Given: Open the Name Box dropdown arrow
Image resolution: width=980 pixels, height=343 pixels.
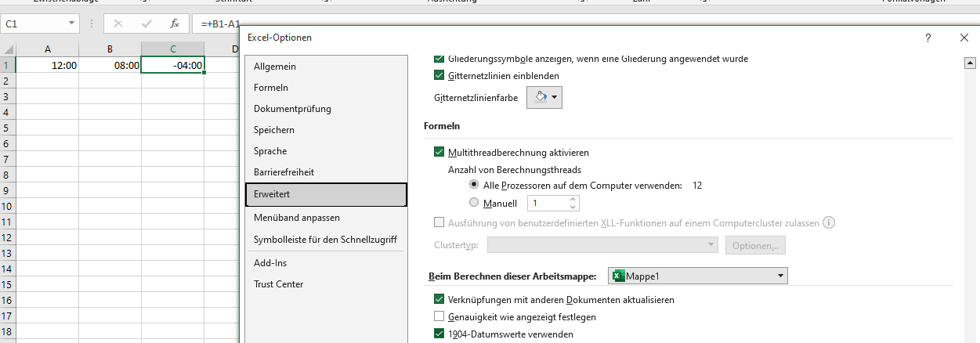Looking at the screenshot, I should [72, 24].
